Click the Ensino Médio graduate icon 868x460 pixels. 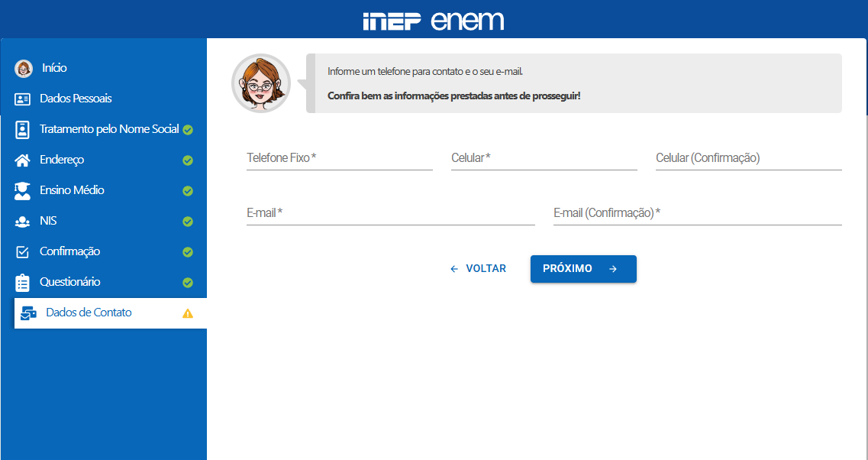[23, 191]
